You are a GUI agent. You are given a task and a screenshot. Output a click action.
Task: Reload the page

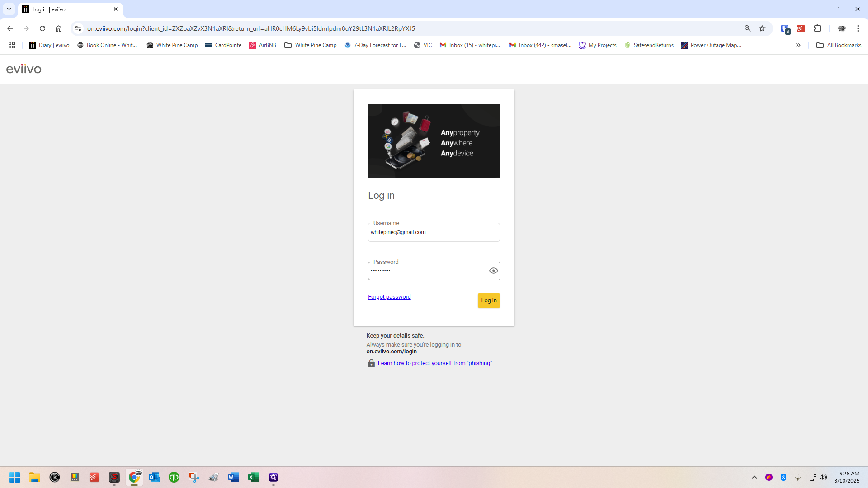tap(42, 28)
